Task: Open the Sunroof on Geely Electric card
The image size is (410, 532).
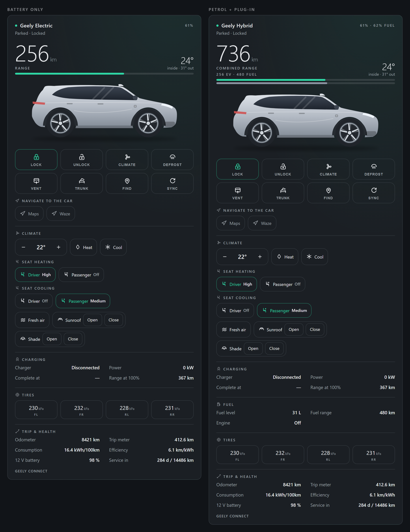Action: coord(92,320)
